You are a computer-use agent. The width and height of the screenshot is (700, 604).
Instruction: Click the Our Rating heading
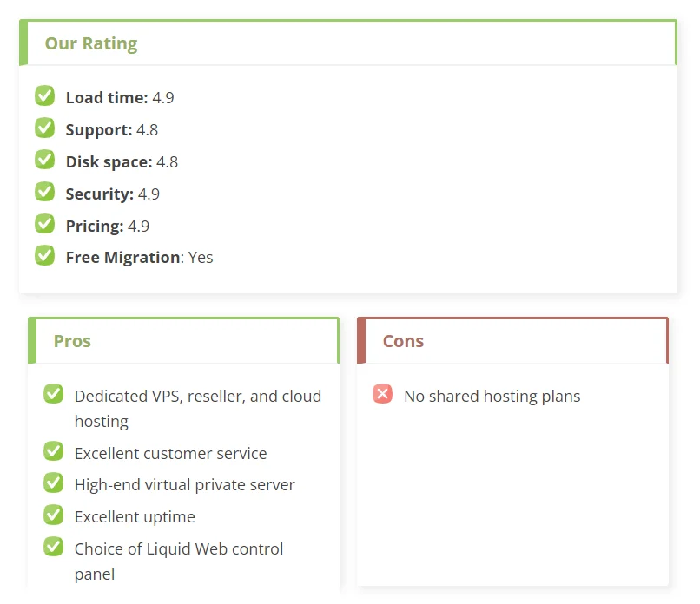coord(91,43)
